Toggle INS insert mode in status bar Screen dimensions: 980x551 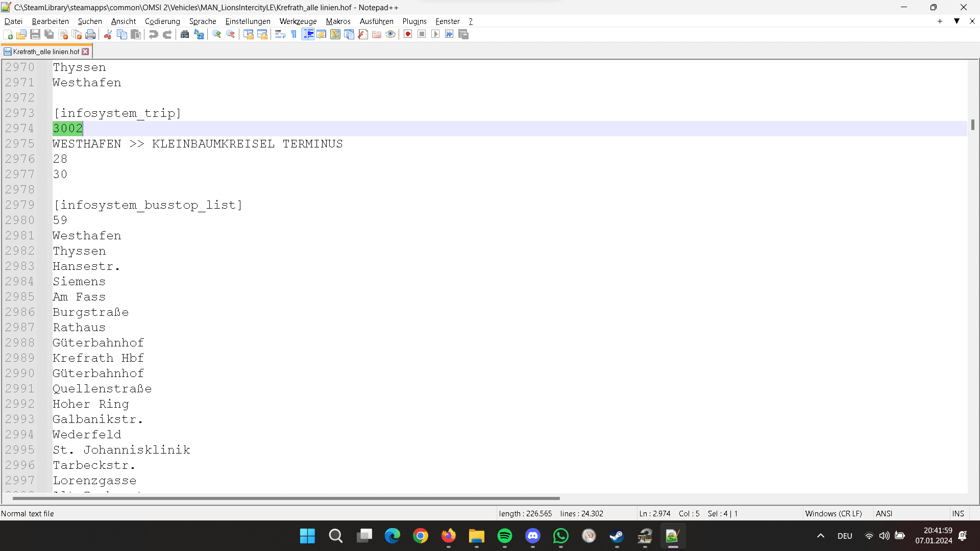(958, 514)
